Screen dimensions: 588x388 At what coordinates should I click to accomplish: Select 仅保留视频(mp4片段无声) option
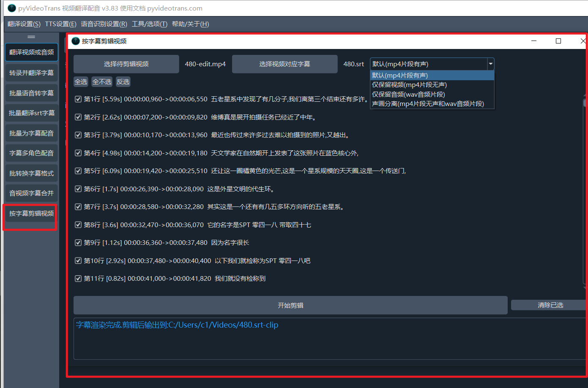click(409, 85)
